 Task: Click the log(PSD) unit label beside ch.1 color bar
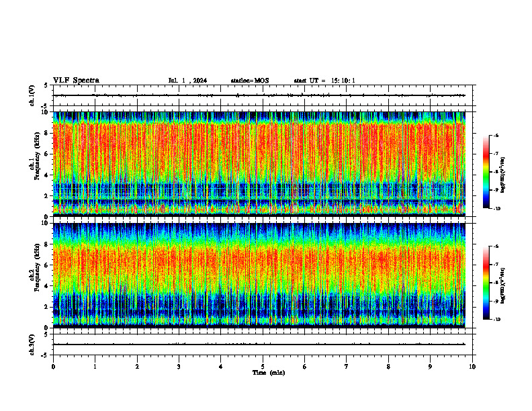pyautogui.click(x=503, y=175)
